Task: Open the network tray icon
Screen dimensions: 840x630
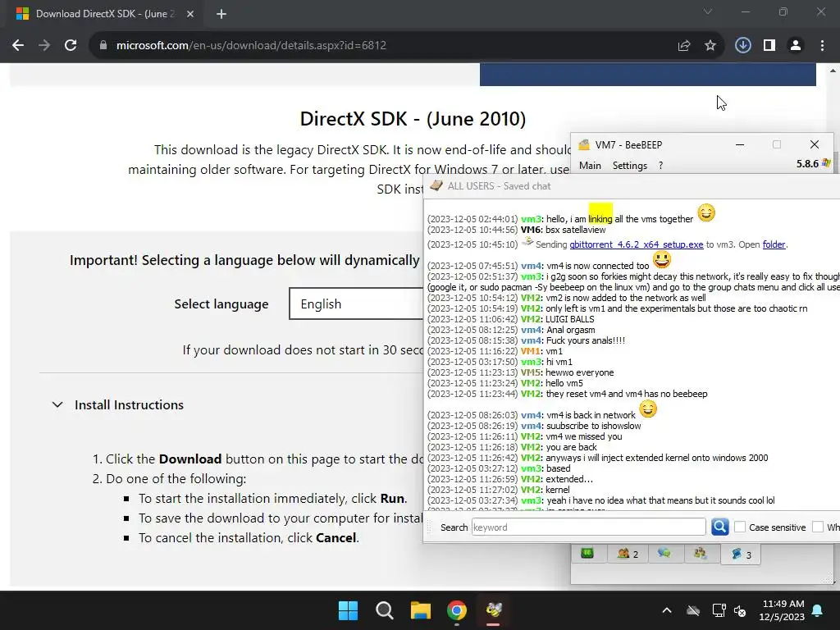Action: click(719, 610)
